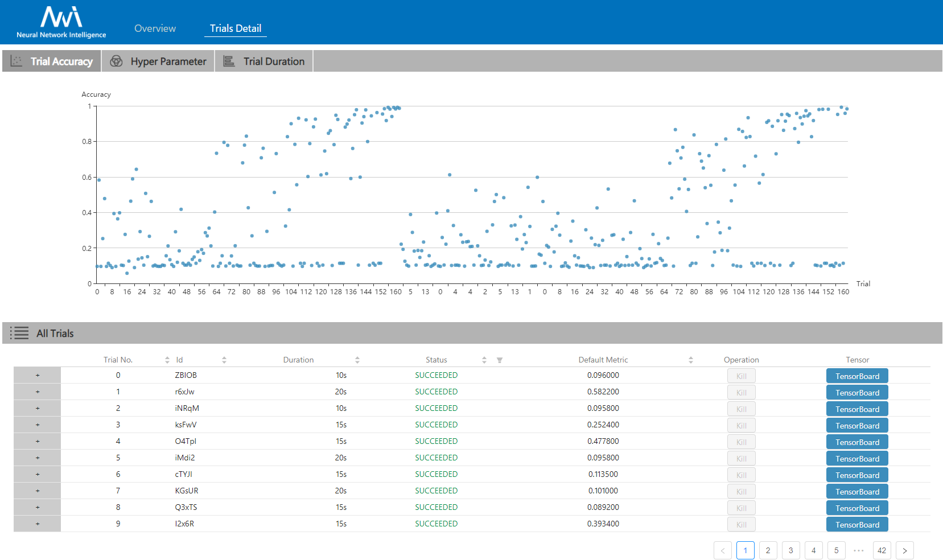943x560 pixels.
Task: Click the sort icon next to Id column
Action: 224,360
